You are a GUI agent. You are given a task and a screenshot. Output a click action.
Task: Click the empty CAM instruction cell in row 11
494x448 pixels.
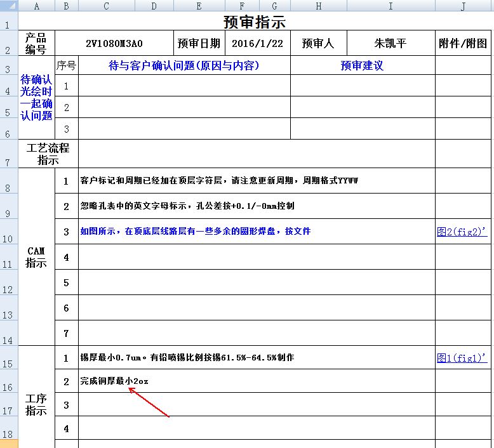257,257
